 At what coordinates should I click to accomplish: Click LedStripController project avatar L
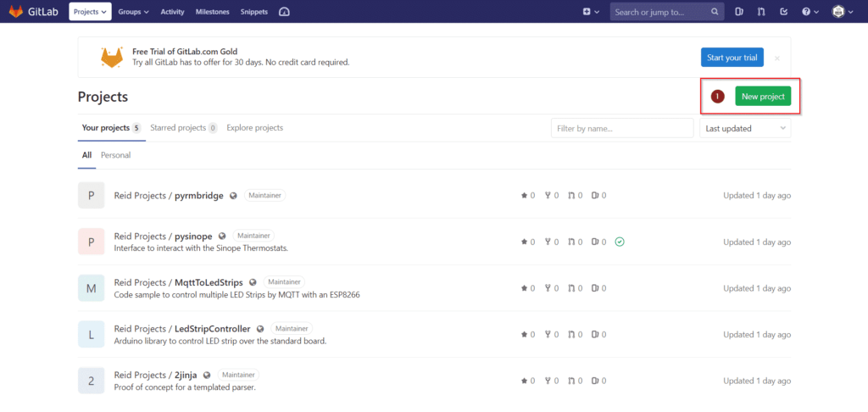click(92, 335)
